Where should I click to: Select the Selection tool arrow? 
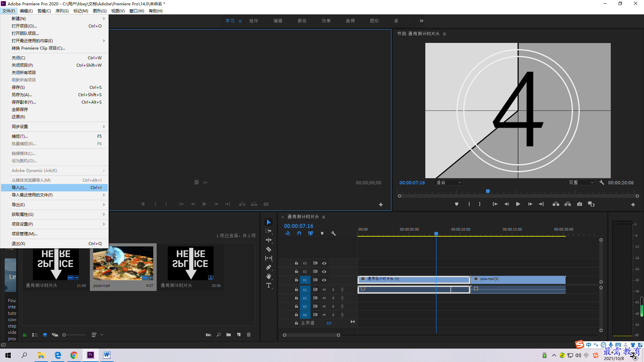click(x=269, y=222)
